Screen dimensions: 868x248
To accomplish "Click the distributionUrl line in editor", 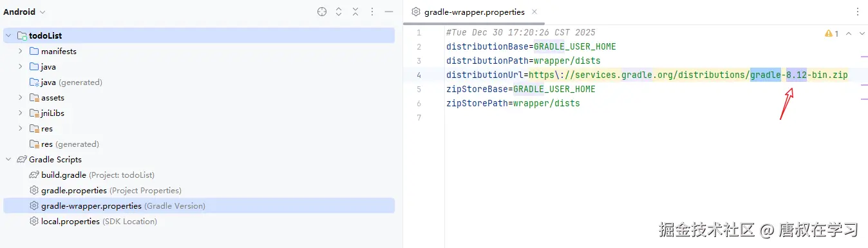I will coord(647,75).
